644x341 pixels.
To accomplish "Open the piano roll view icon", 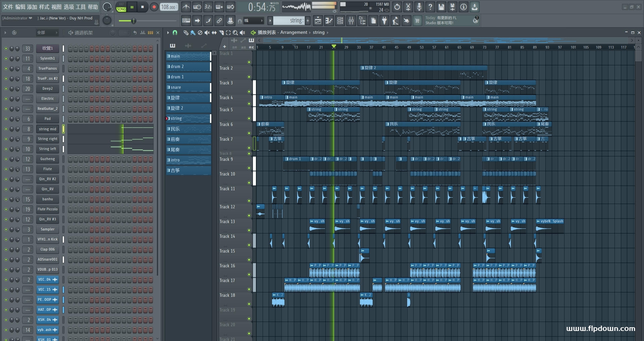I will [x=329, y=21].
